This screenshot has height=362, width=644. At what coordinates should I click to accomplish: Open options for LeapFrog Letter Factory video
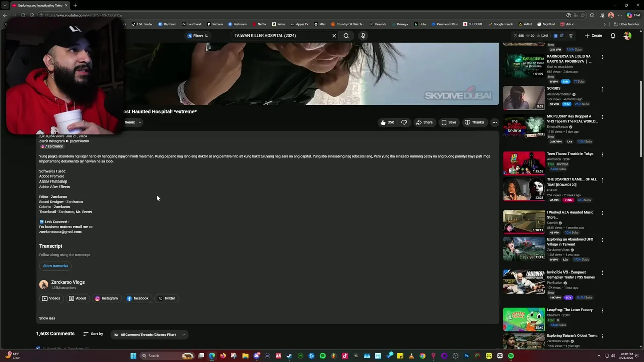(602, 310)
